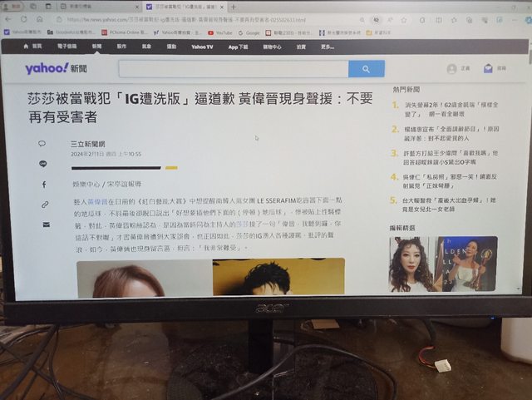The width and height of the screenshot is (532, 400).
Task: Share the article by the email envelope icon
Action: pyautogui.click(x=47, y=225)
